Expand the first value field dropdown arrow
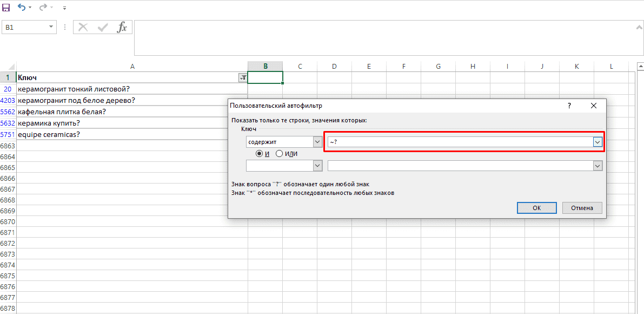 coord(597,142)
